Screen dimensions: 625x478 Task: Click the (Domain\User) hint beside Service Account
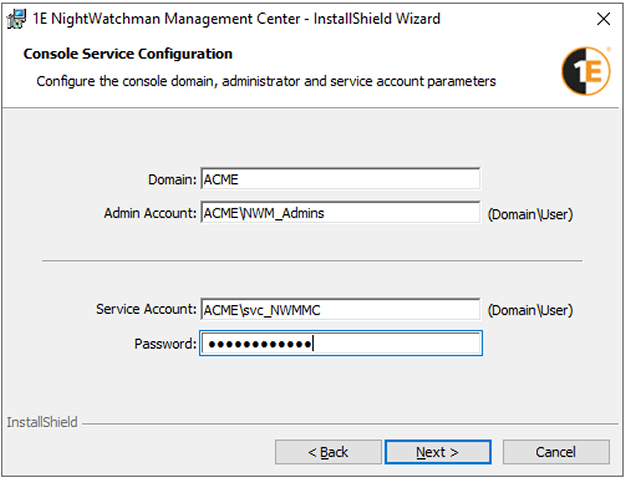click(529, 311)
